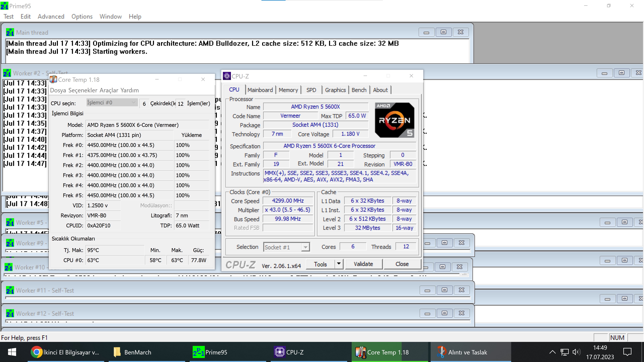Viewport: 644px width, 362px height.
Task: Click the Core Temp thermometer title icon
Action: point(53,79)
